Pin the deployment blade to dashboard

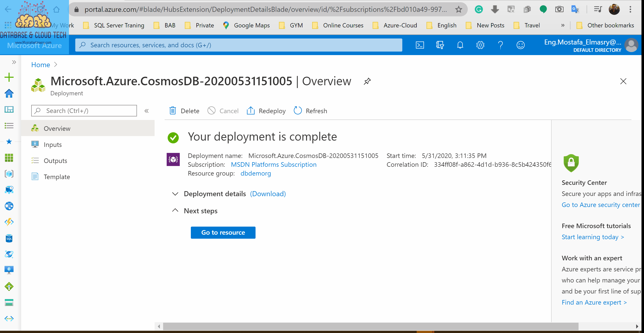pos(367,81)
